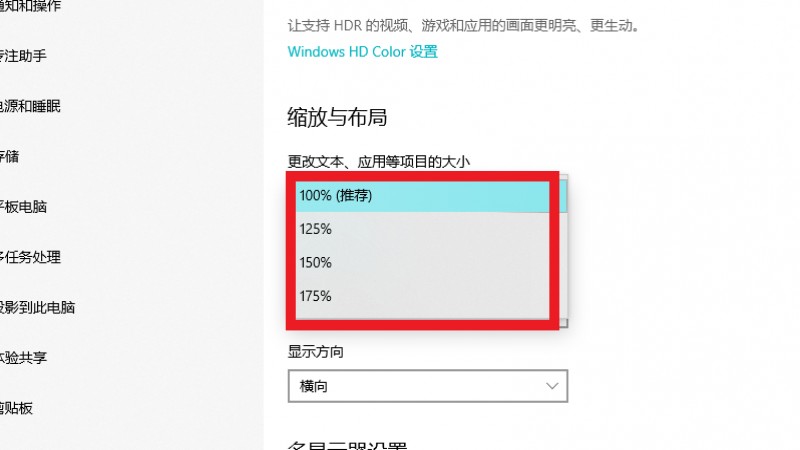The image size is (800, 450).
Task: Pick the 150% scaling option
Action: click(422, 263)
